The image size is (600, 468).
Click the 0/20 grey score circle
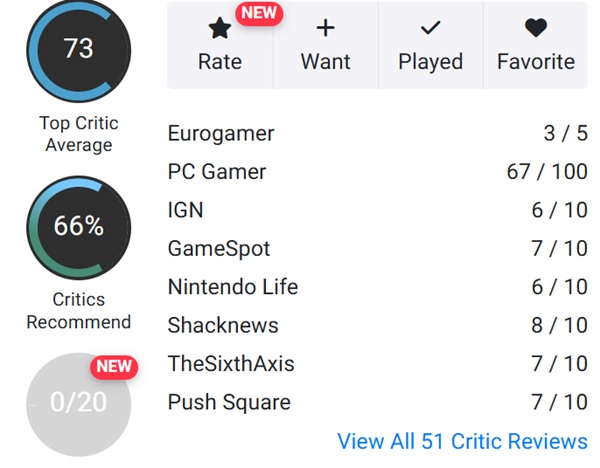(x=78, y=403)
